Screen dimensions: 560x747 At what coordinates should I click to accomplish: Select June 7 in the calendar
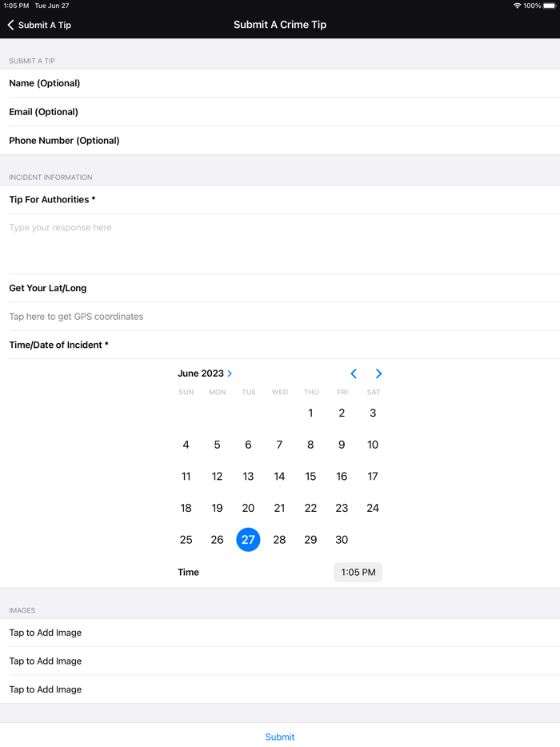point(279,445)
